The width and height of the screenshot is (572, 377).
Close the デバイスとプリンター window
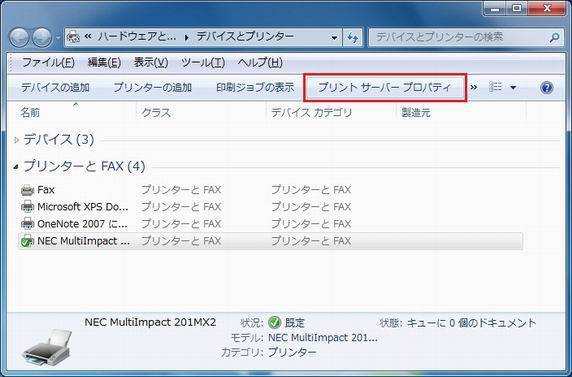(547, 8)
